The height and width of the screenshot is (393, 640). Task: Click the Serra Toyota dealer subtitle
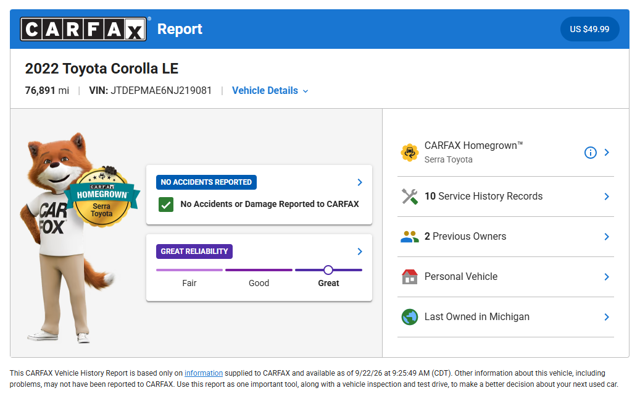[x=448, y=160]
